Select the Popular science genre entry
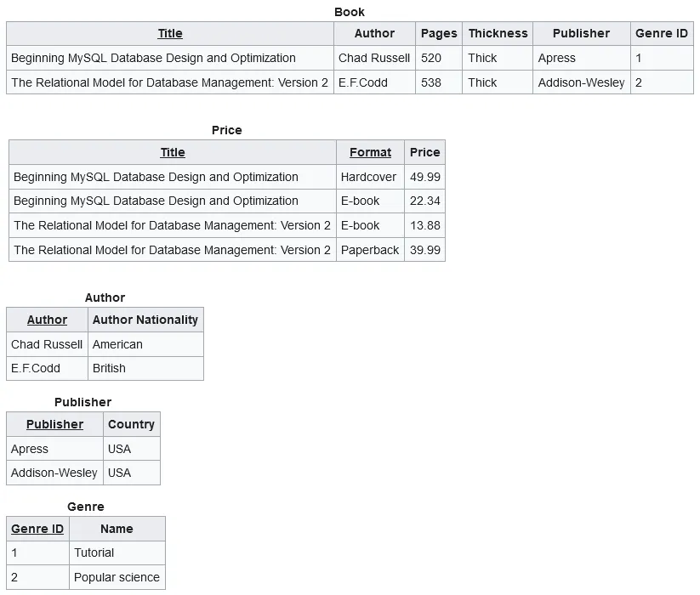700x595 pixels. (x=117, y=577)
